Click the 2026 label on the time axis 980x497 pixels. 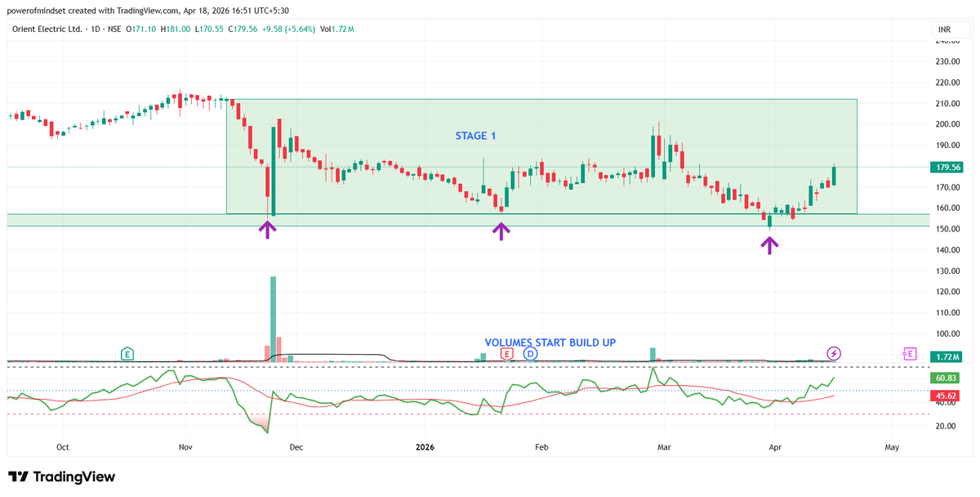[x=425, y=447]
